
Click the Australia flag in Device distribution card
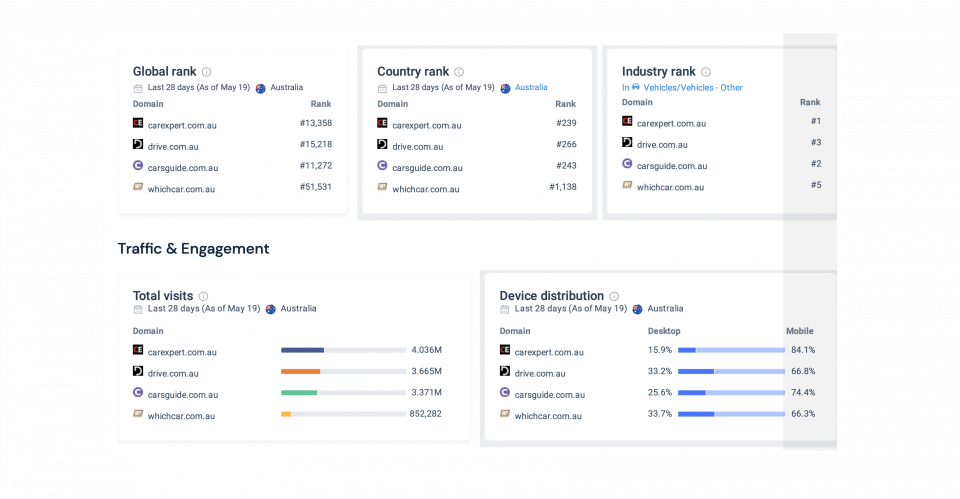pyautogui.click(x=637, y=309)
